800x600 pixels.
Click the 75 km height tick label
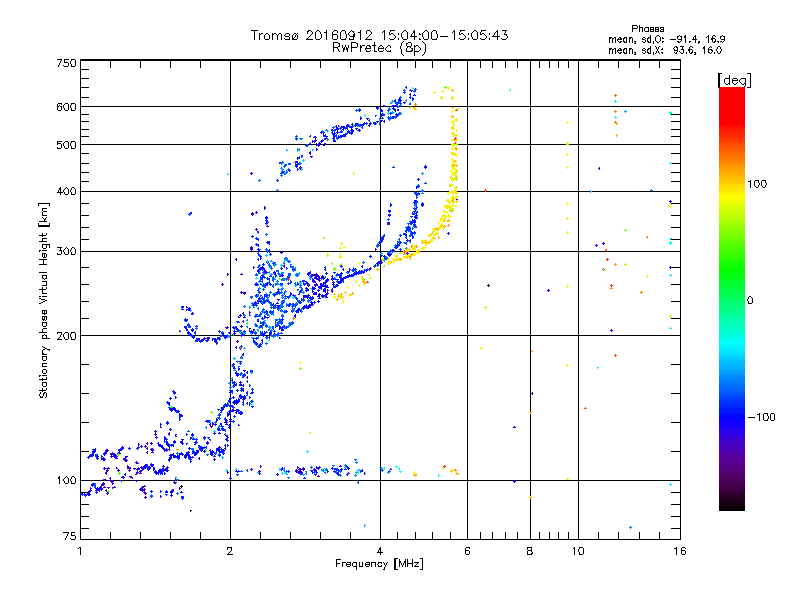click(70, 536)
